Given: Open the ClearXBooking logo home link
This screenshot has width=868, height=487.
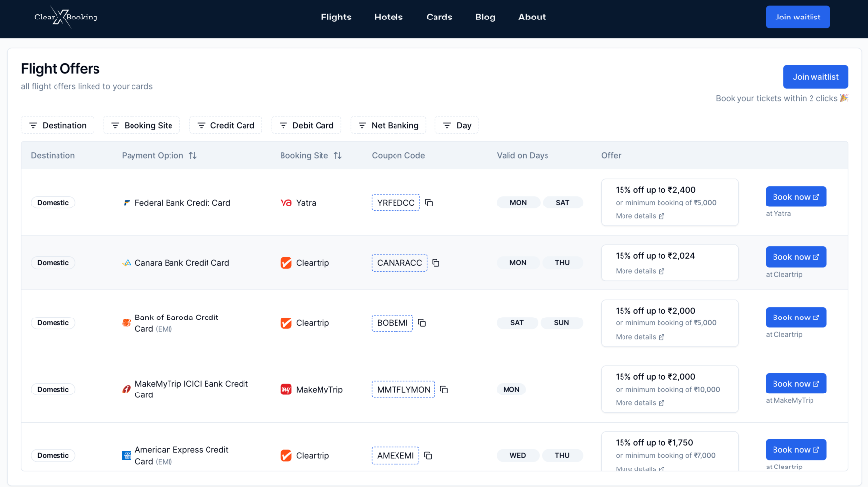Looking at the screenshot, I should tap(66, 18).
